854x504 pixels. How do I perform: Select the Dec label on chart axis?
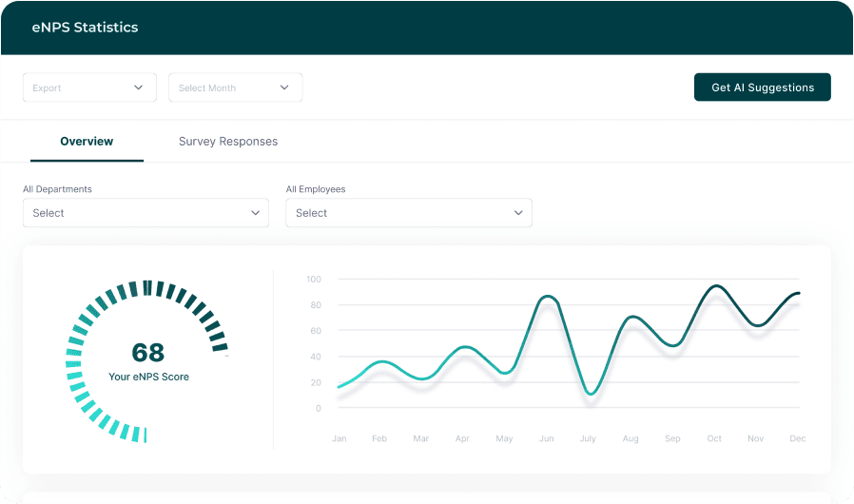pos(797,438)
